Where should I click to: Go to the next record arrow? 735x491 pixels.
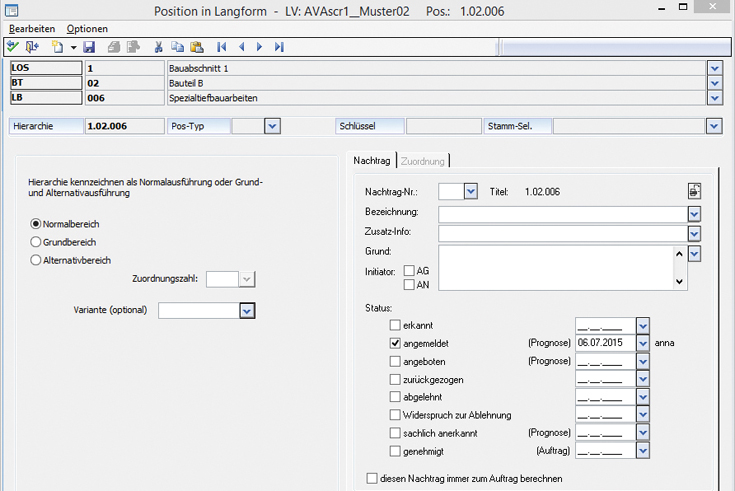point(259,47)
